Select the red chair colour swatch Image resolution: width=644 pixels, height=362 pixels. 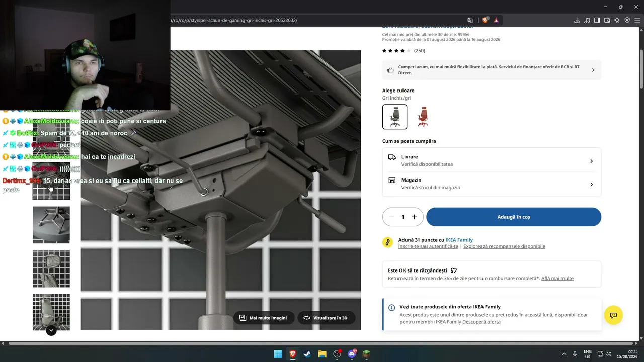point(423,117)
